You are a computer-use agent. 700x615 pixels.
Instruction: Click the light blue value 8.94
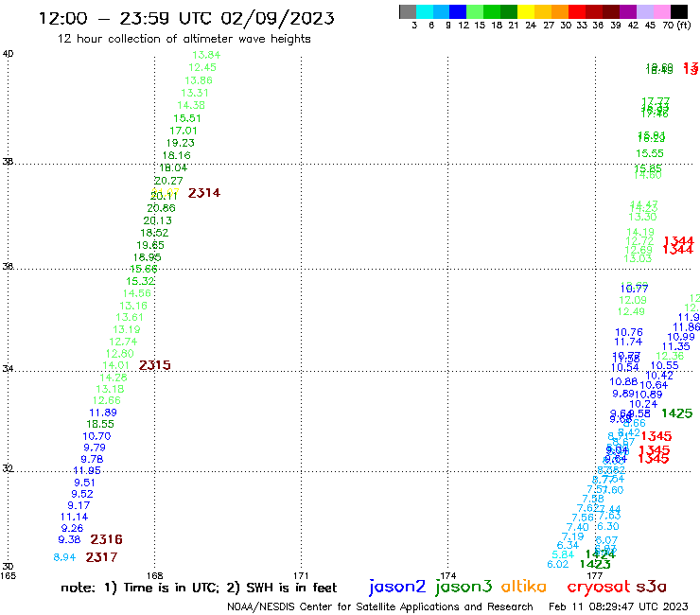pyautogui.click(x=64, y=557)
